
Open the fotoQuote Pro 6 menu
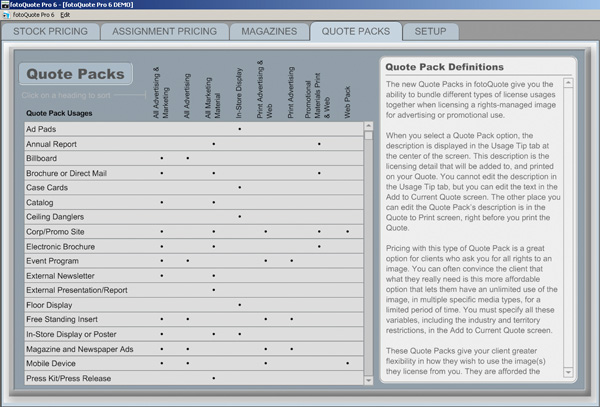[28, 16]
